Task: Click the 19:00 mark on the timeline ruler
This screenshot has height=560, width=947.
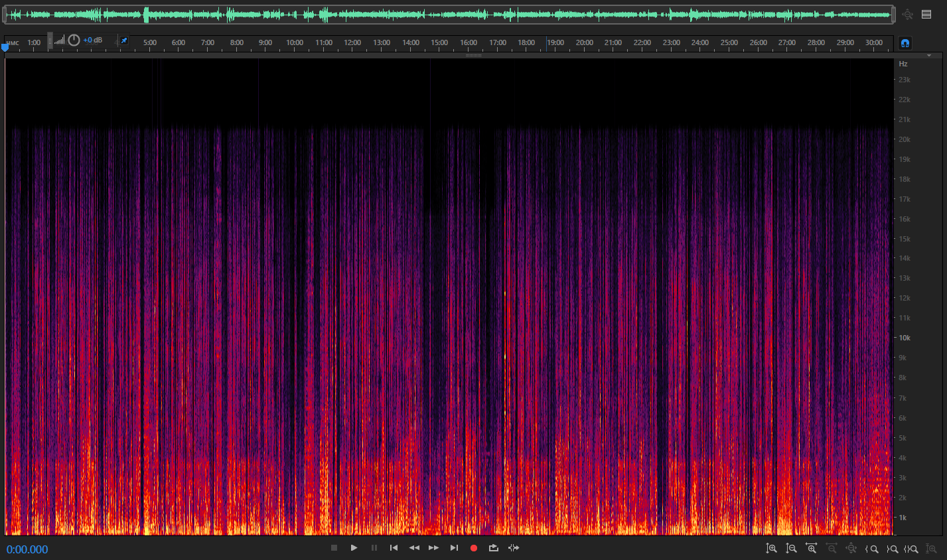Action: pos(555,42)
